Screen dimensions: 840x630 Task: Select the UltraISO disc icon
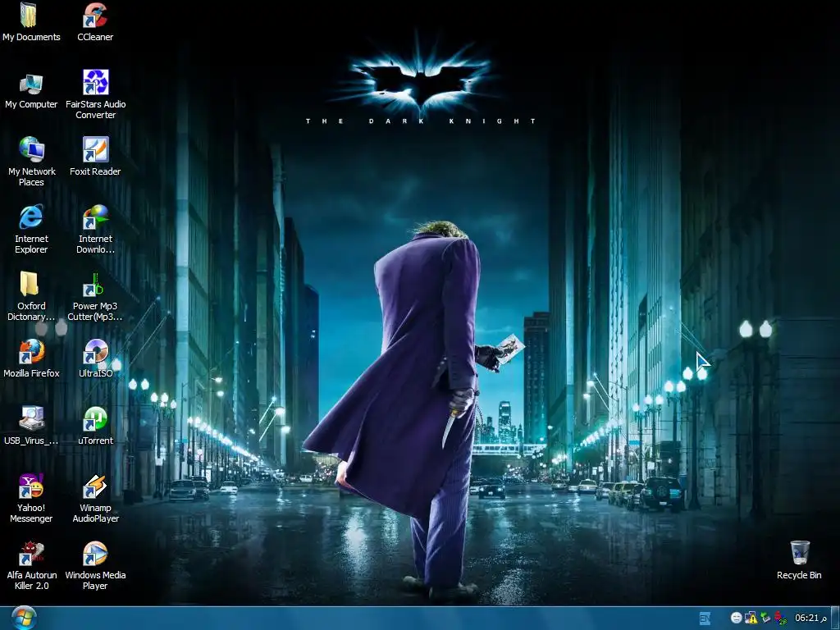point(95,351)
